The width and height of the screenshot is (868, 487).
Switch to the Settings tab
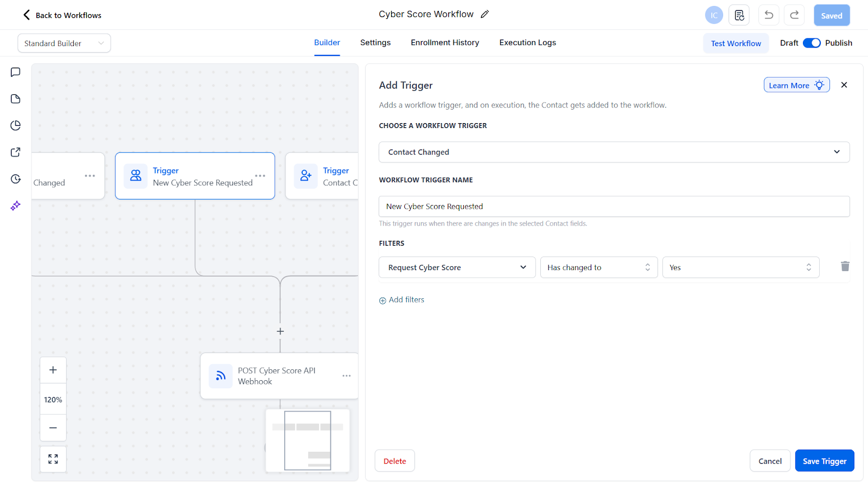pyautogui.click(x=375, y=42)
